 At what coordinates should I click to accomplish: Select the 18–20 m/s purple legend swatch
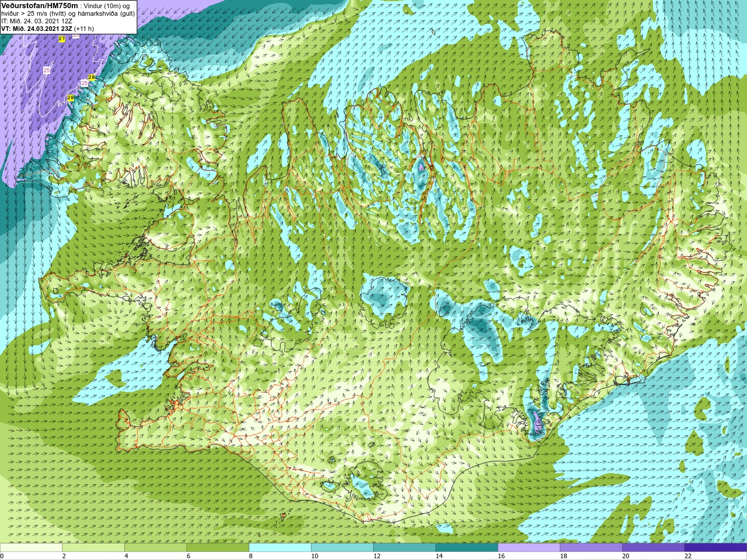[591, 548]
